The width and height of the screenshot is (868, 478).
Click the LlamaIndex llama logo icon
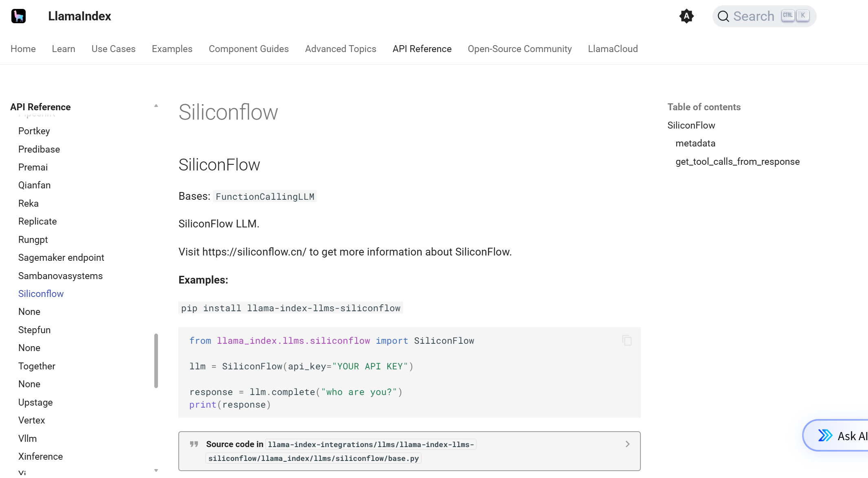(x=18, y=16)
